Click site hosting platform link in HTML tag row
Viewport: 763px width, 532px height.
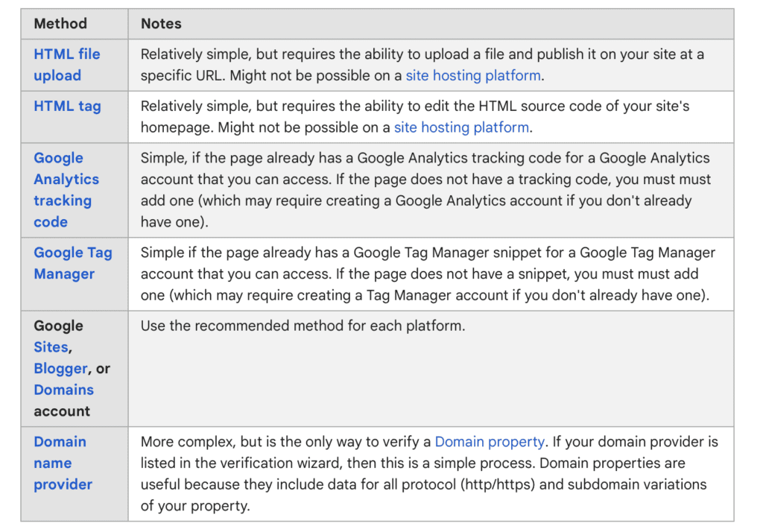coord(461,127)
